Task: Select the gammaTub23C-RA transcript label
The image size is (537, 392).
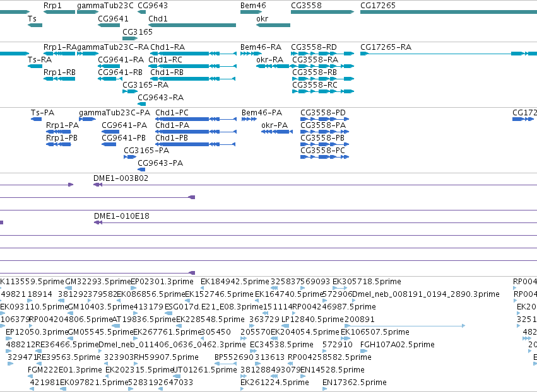Action: click(113, 47)
